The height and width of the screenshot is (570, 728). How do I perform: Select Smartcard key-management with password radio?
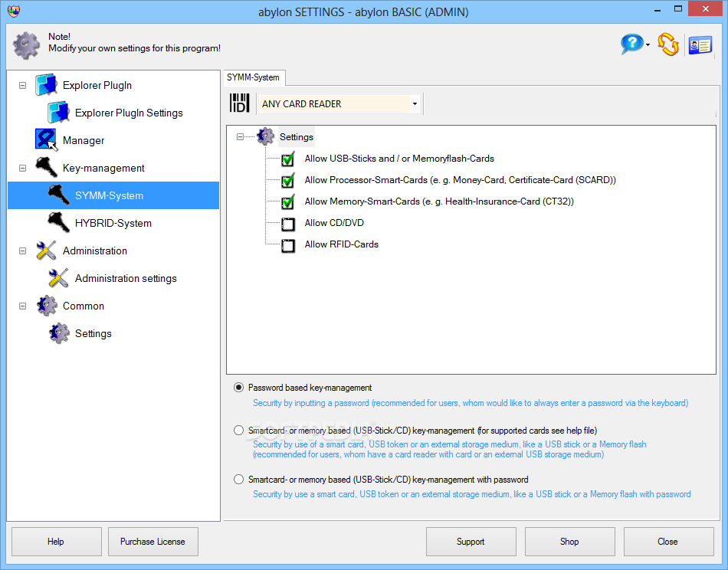pyautogui.click(x=238, y=479)
